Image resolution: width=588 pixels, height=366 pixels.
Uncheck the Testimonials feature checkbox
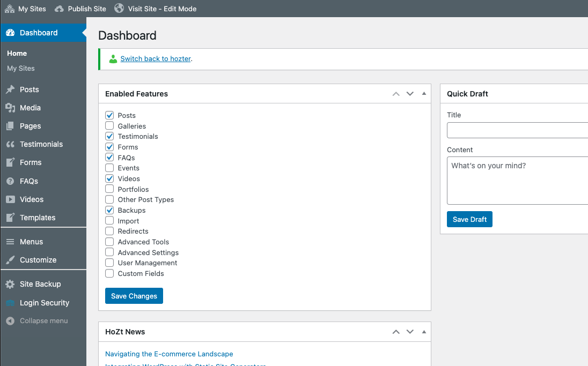coord(109,136)
